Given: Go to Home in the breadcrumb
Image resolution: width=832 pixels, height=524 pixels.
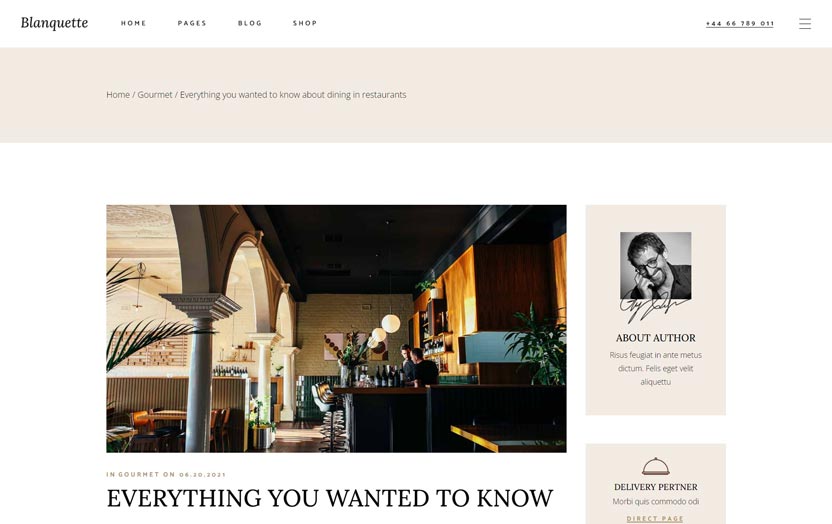Looking at the screenshot, I should [118, 94].
